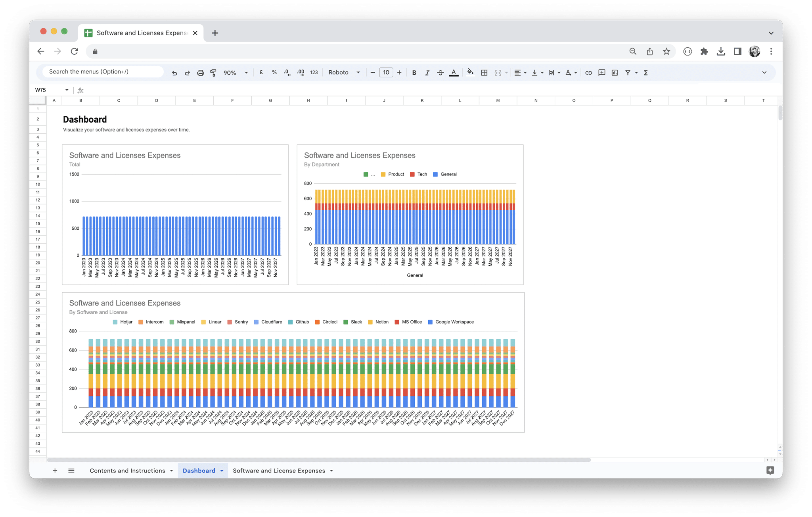Insert a comment from the toolbar
This screenshot has width=812, height=517.
click(601, 72)
